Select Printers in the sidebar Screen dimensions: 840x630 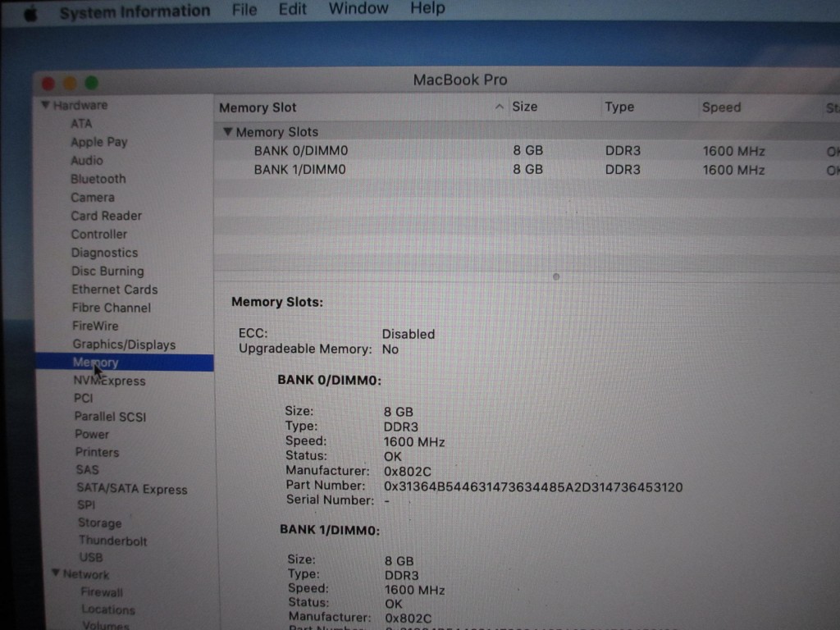click(97, 452)
